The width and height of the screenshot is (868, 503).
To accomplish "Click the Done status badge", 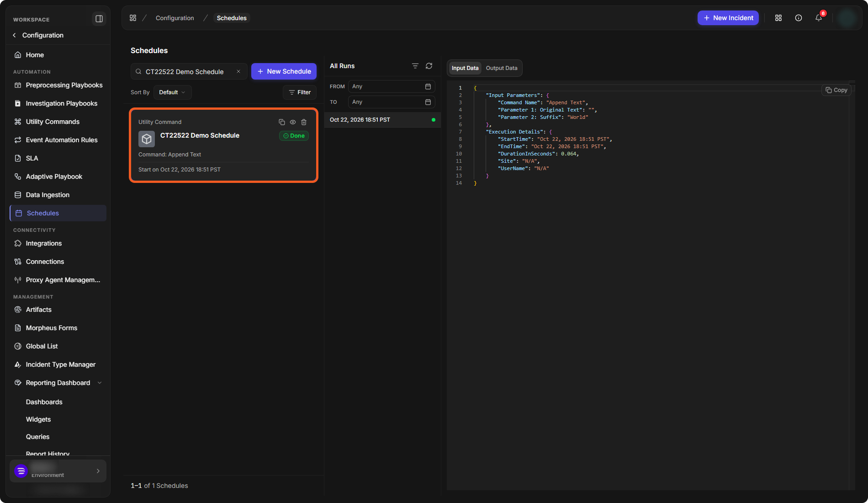I will tap(294, 136).
